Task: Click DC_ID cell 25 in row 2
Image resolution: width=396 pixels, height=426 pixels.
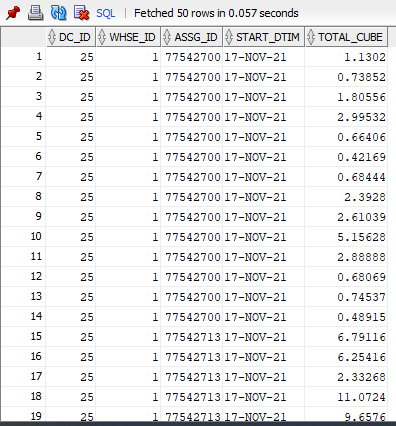Action: click(71, 77)
